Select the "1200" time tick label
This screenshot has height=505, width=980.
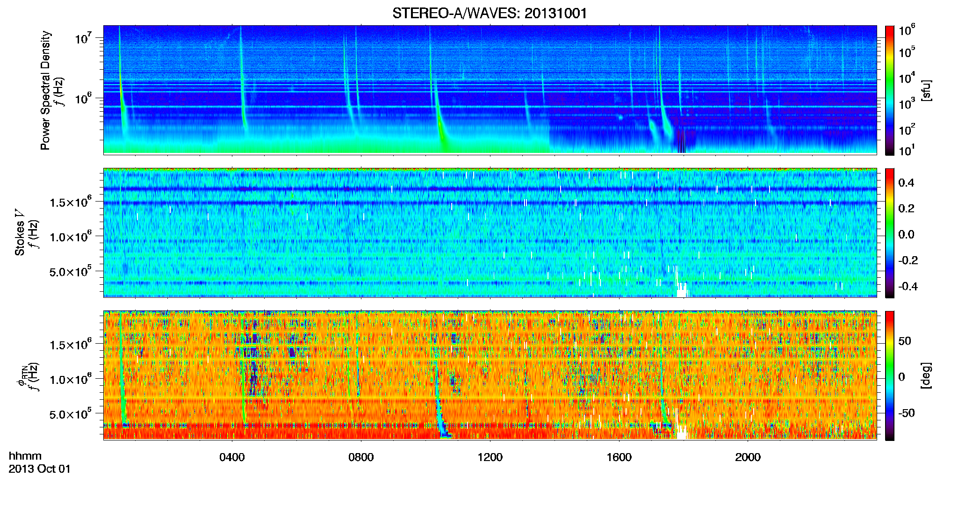[490, 457]
